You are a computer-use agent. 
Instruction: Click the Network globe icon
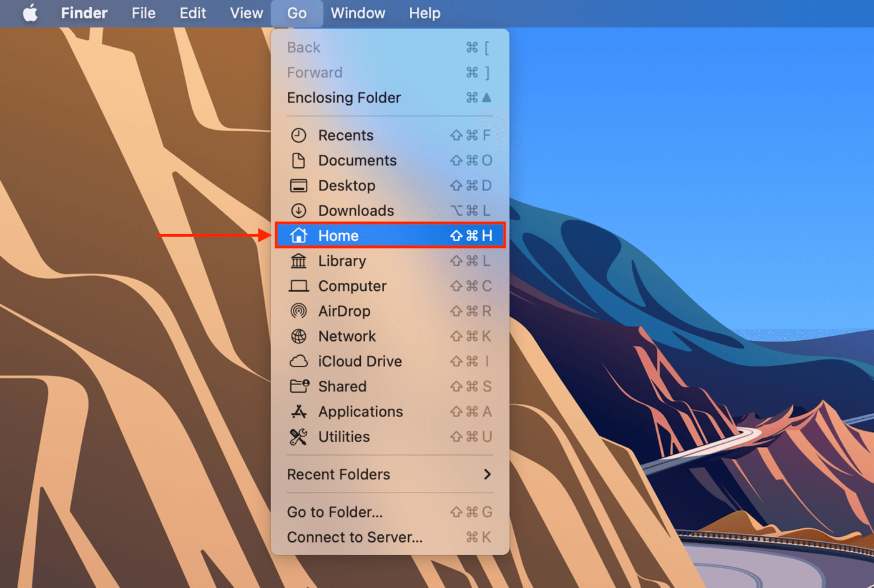[x=299, y=336]
